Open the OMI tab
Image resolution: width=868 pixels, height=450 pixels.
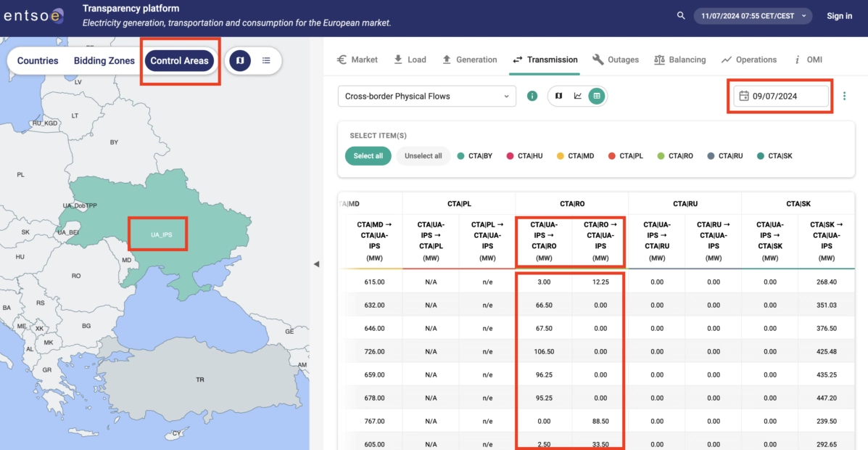[809, 60]
